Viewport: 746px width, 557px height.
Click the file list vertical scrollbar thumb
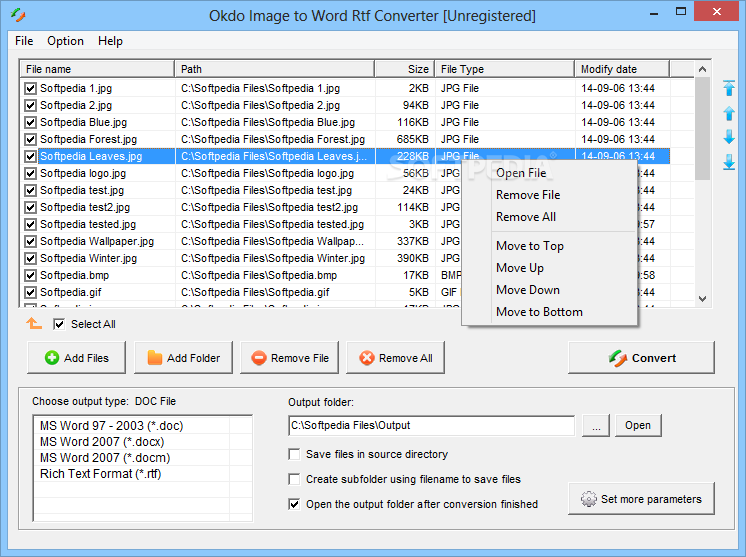click(702, 128)
